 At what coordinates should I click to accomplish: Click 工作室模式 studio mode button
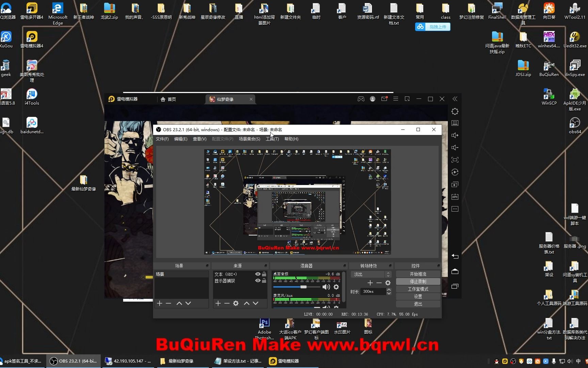pyautogui.click(x=418, y=289)
